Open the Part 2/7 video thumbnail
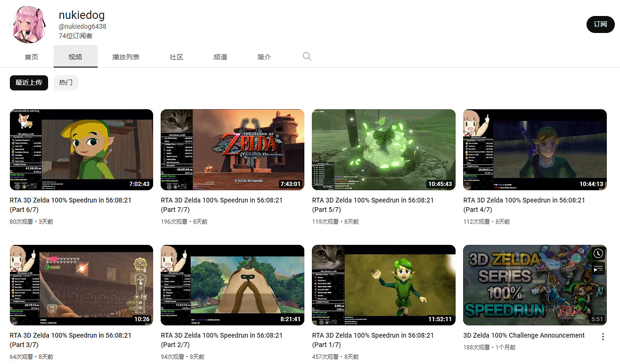 pyautogui.click(x=232, y=285)
